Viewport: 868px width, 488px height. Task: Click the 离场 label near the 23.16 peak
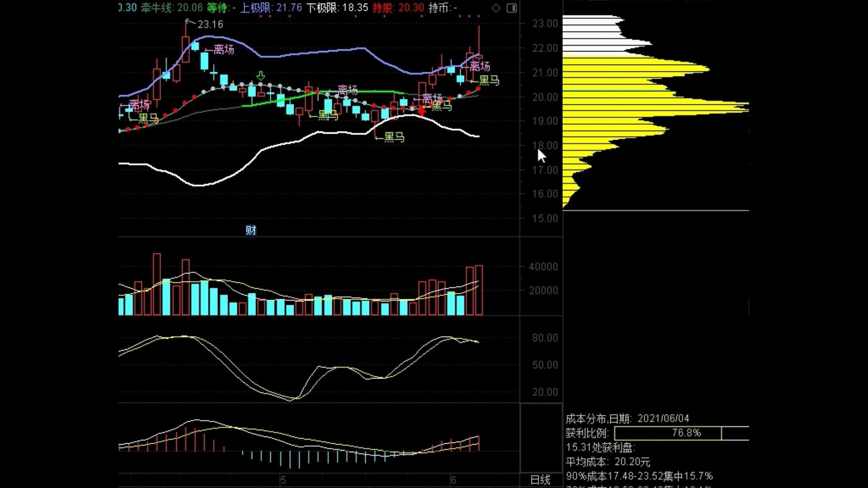click(x=223, y=49)
